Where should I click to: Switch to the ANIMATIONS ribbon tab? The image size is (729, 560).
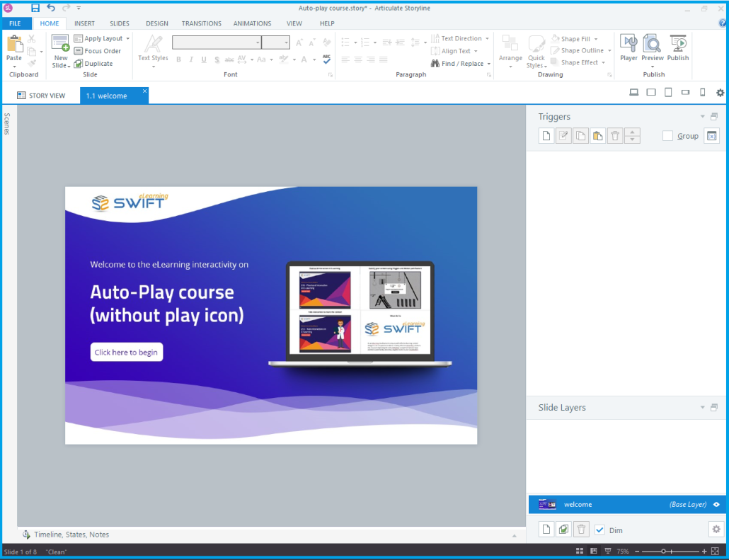(252, 23)
